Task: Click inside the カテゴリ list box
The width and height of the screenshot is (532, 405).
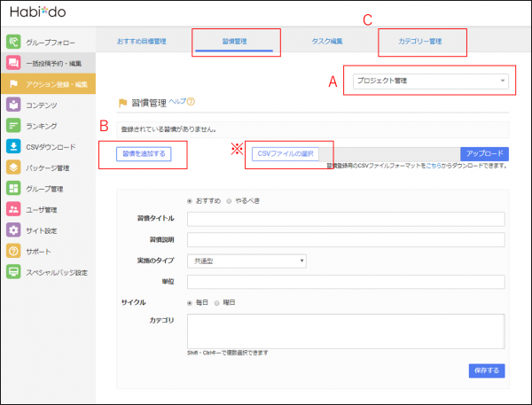Action: (346, 331)
